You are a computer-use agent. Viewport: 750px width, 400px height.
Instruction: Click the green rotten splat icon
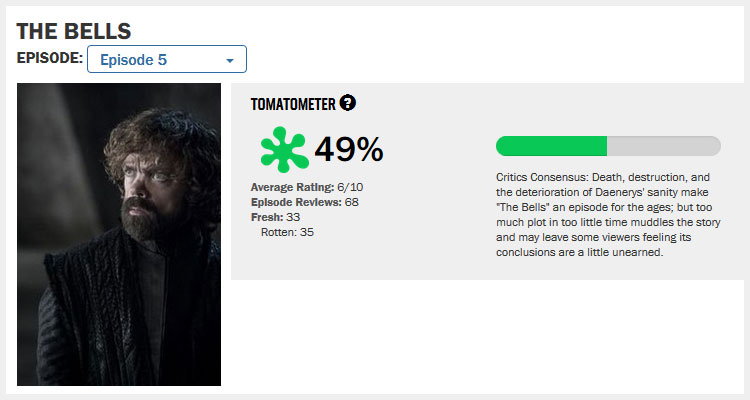(282, 149)
